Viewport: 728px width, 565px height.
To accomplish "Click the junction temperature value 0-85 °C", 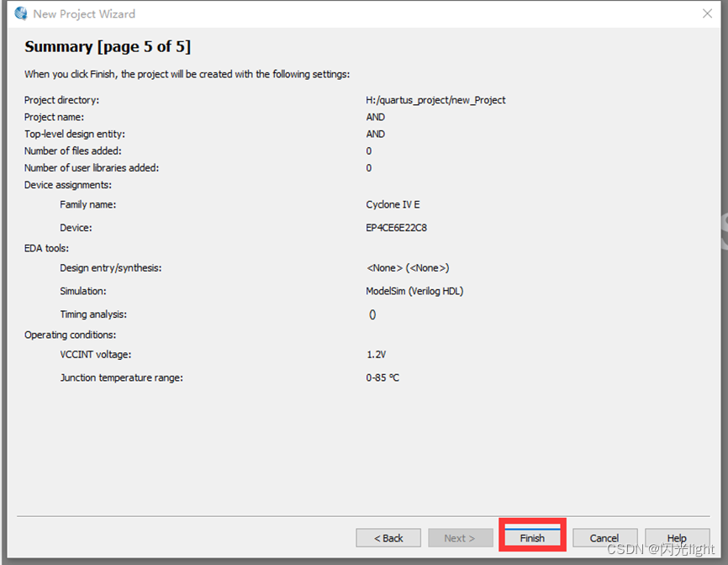I will click(x=382, y=378).
